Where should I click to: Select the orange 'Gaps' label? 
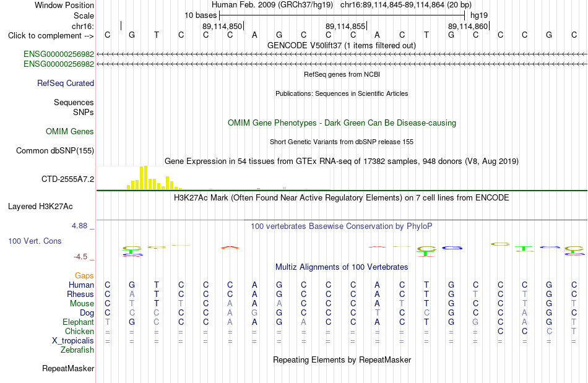click(x=84, y=276)
